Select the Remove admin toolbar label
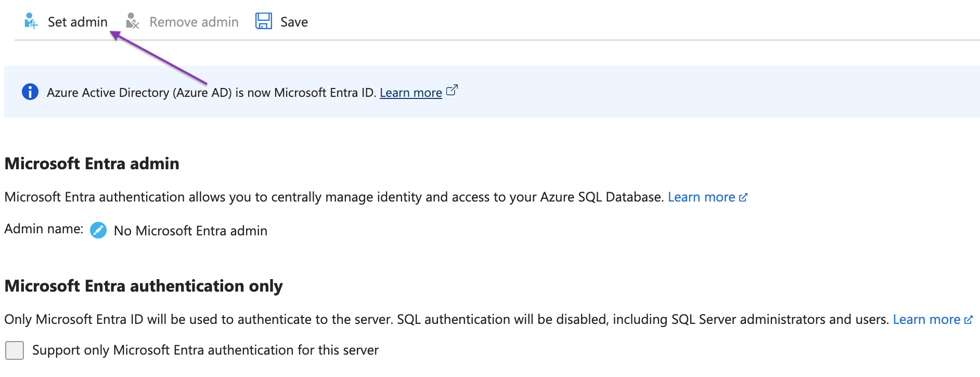This screenshot has width=980, height=377. click(194, 22)
